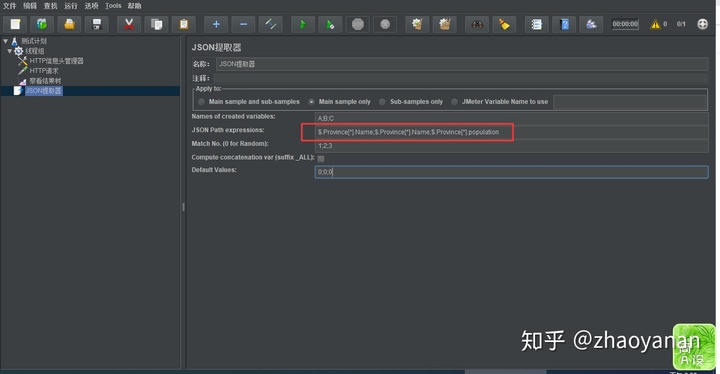Open Search with the binoculars icon
The height and width of the screenshot is (374, 720).
click(477, 24)
